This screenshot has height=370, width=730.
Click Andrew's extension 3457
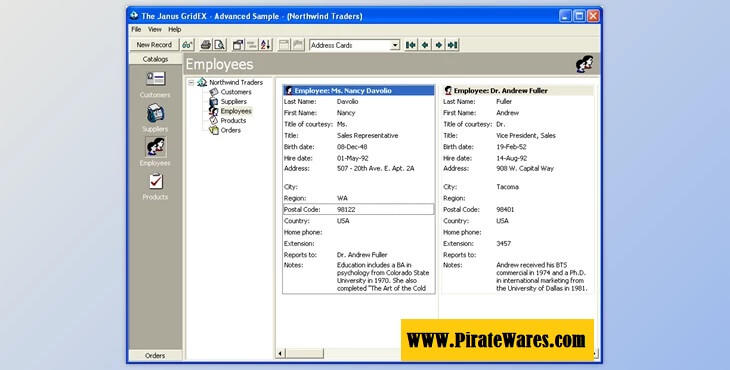pyautogui.click(x=503, y=243)
